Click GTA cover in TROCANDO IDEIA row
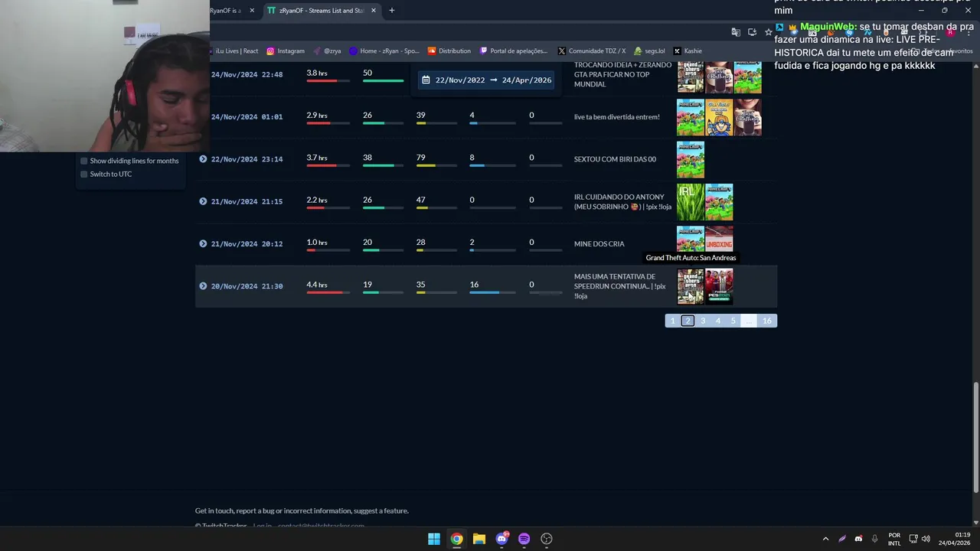980x551 pixels. click(690, 77)
